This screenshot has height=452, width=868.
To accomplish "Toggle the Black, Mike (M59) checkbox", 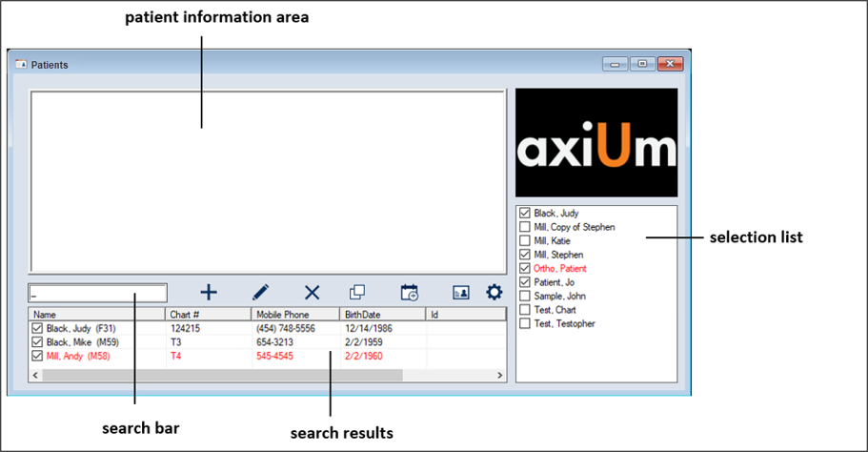I will click(38, 341).
